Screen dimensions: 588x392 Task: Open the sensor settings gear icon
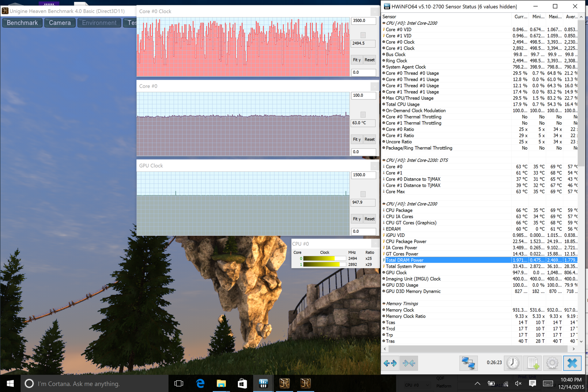point(552,363)
